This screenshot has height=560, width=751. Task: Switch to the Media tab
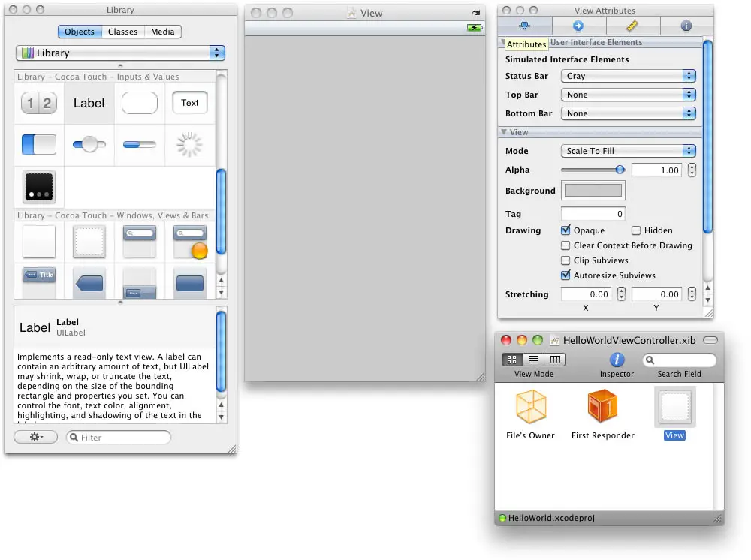point(162,32)
